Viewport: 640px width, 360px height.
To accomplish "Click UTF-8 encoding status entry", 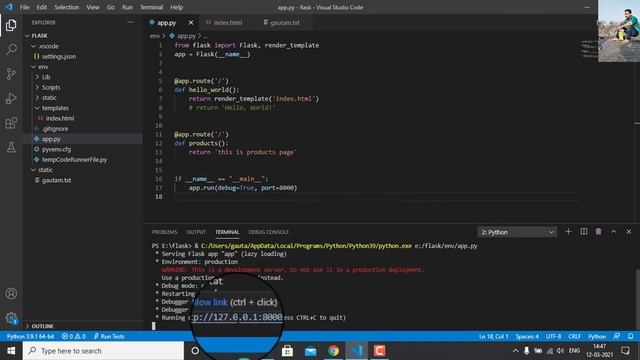I will pos(553,336).
